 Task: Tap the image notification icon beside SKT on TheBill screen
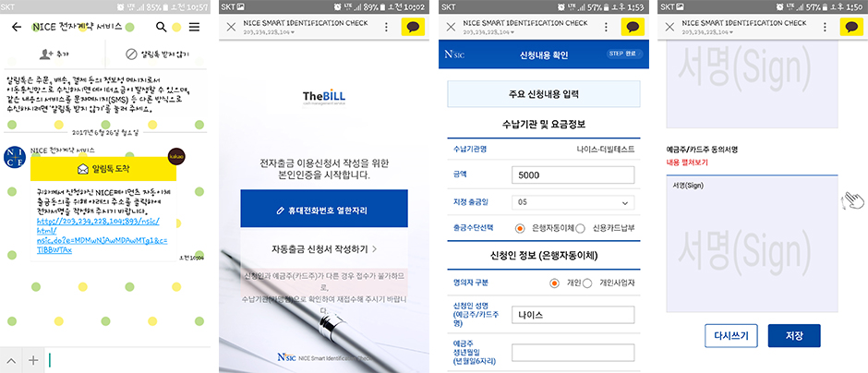pyautogui.click(x=241, y=6)
